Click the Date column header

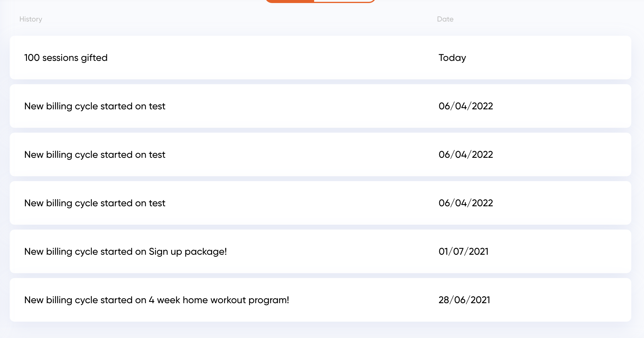[x=445, y=19]
